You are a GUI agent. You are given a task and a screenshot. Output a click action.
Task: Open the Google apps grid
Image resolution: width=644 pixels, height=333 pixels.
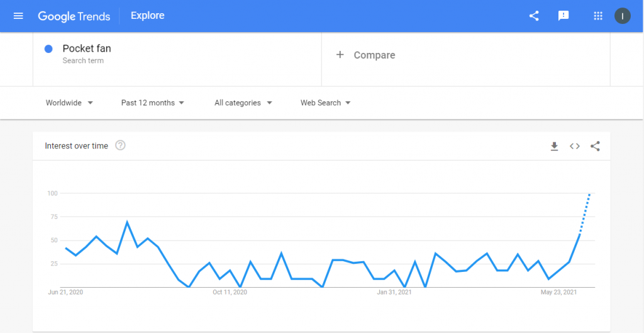(x=598, y=16)
